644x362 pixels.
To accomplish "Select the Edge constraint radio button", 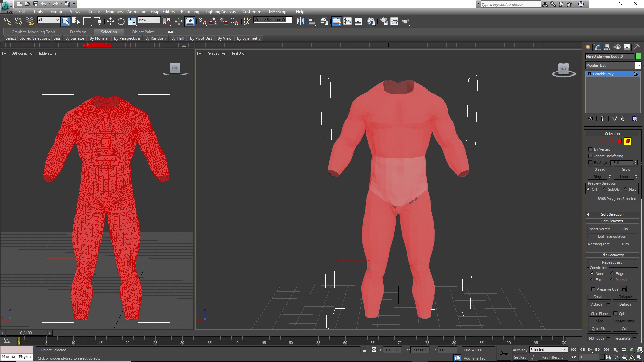I will [x=612, y=274].
